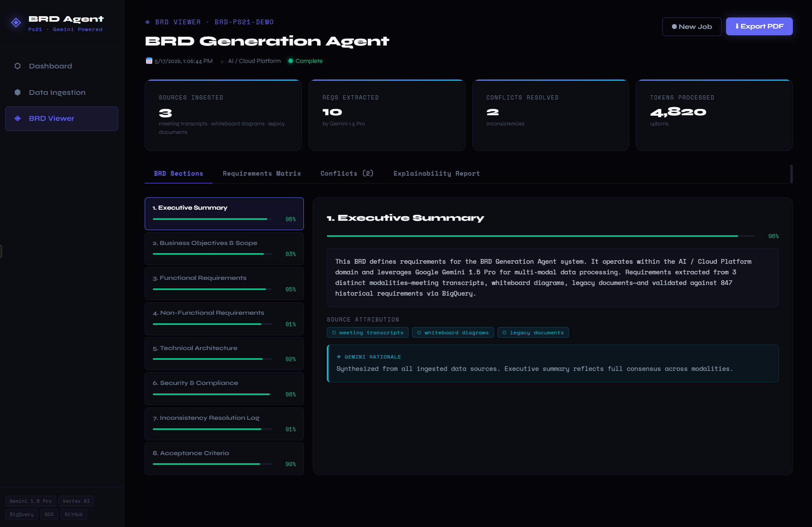Click the BRD Viewer diamond icon in sidebar
This screenshot has height=527, width=812.
pos(17,119)
